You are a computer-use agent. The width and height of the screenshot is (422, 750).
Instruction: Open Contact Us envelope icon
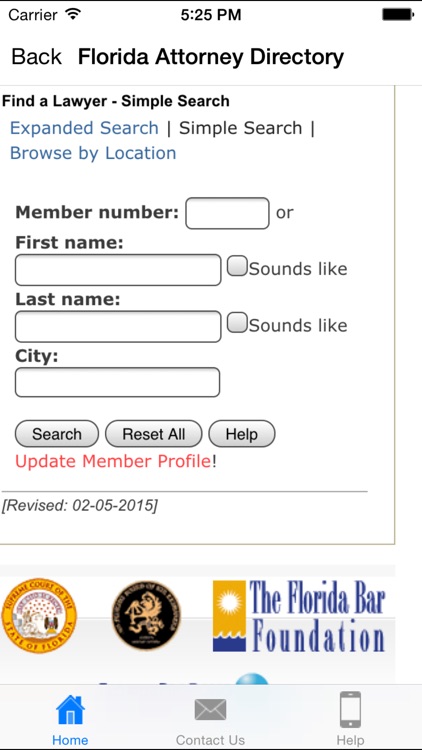pos(210,710)
